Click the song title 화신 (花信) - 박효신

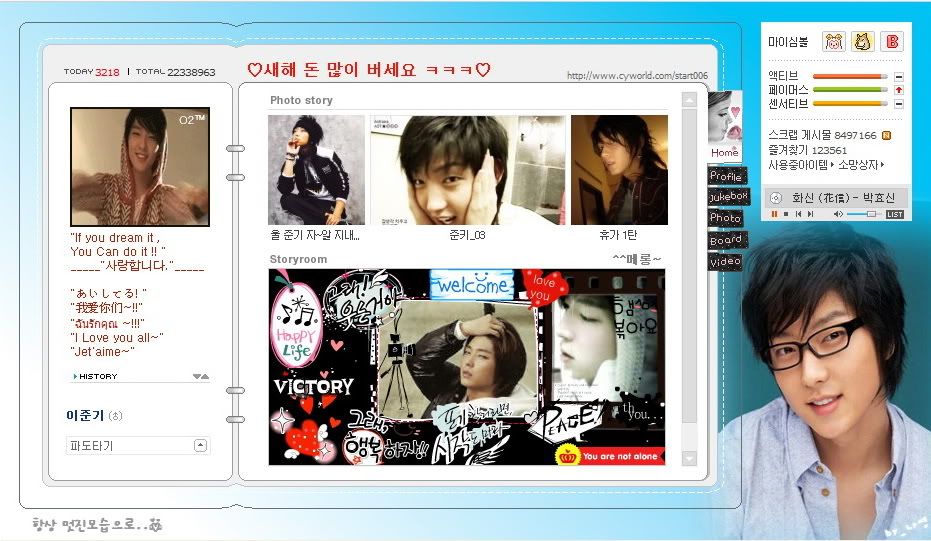[x=843, y=198]
